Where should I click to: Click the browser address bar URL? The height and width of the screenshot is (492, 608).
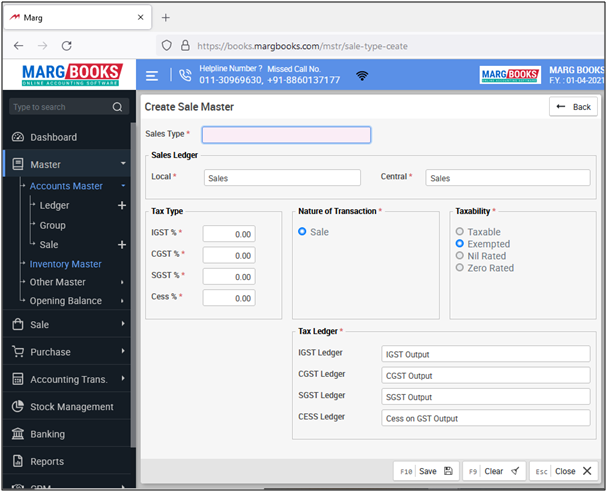point(302,46)
